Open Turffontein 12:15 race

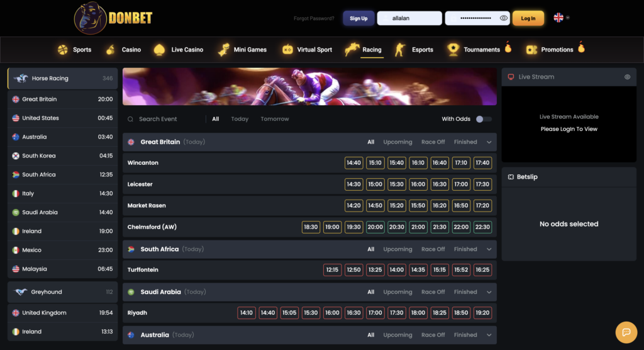tap(332, 270)
